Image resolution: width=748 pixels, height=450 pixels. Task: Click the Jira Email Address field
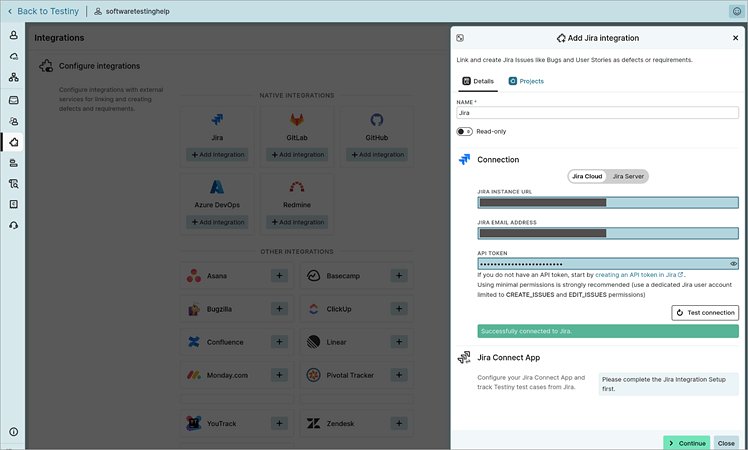[x=608, y=233]
